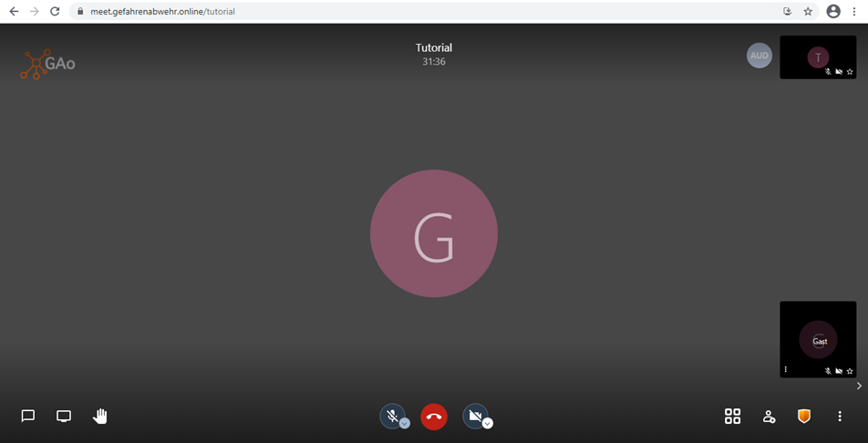Screen dimensions: 868x443
Task: Collapse the filmstrip with the chevron
Action: point(859,386)
